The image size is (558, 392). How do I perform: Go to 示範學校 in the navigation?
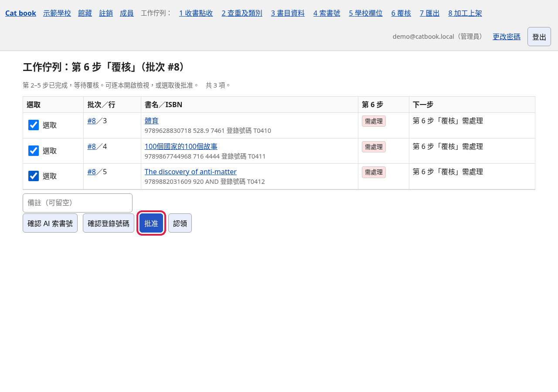pos(57,13)
